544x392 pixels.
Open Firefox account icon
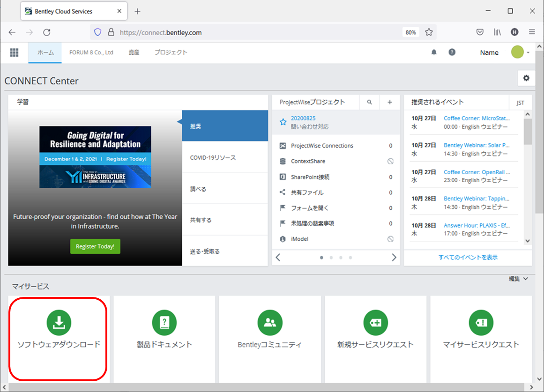[514, 32]
